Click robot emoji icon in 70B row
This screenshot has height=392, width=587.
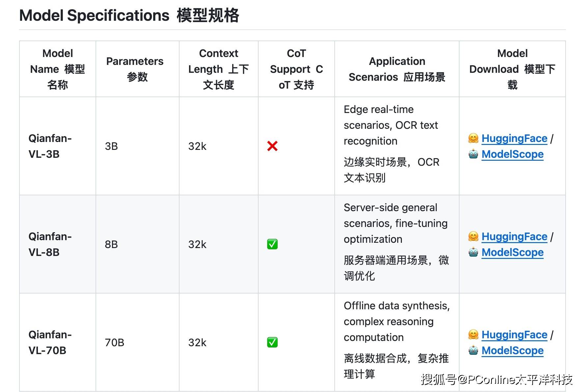[x=473, y=350]
